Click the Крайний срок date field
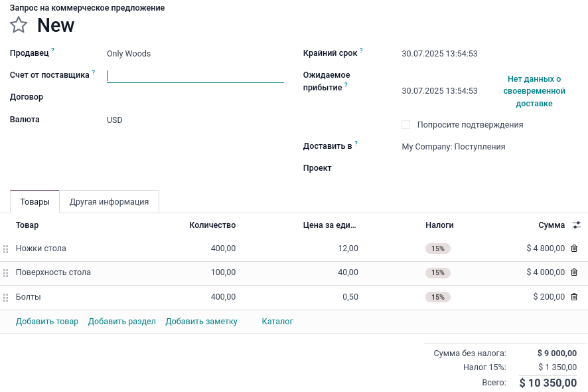Screen dimensions: 588x392 point(439,54)
